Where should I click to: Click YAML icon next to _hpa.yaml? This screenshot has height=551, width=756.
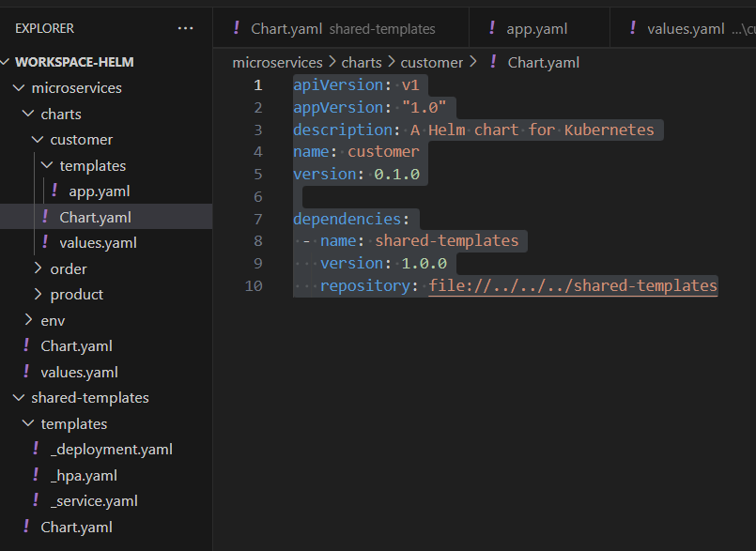click(x=36, y=475)
